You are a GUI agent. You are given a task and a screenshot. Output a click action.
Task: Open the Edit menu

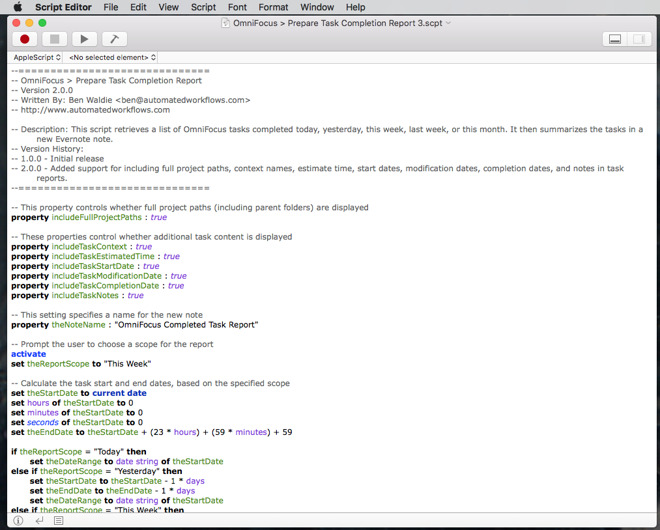[138, 7]
